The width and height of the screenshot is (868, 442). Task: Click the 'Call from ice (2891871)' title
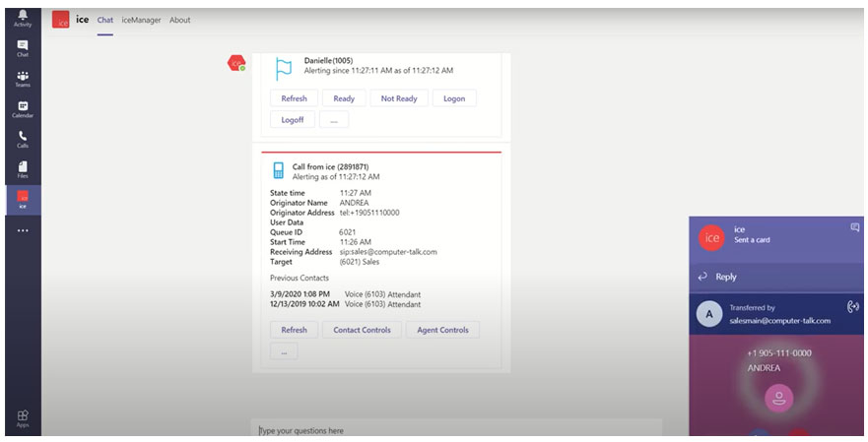[330, 166]
